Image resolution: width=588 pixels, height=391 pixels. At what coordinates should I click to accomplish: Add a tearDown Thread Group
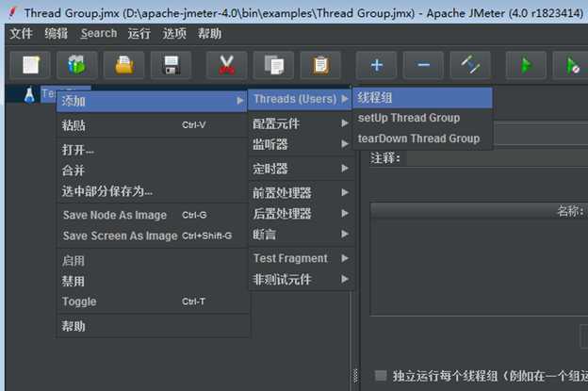[422, 138]
